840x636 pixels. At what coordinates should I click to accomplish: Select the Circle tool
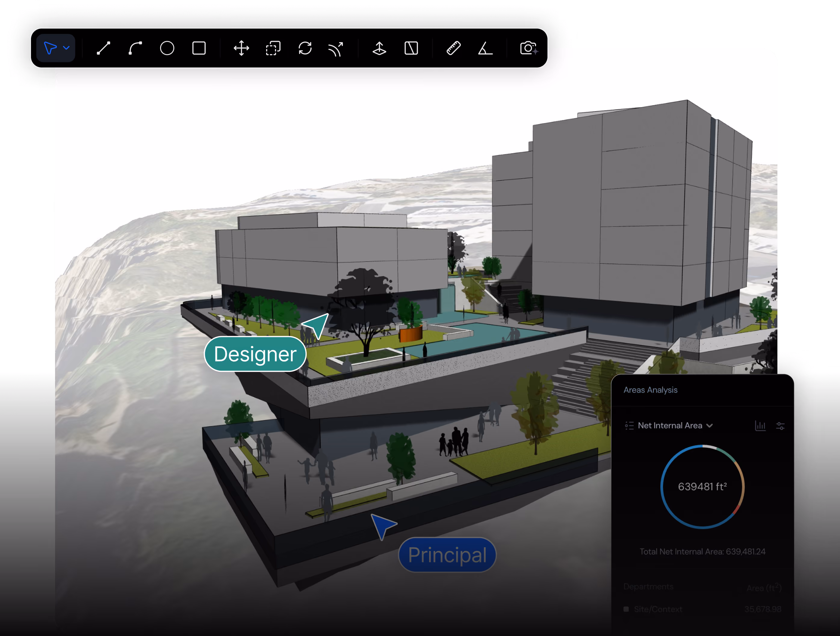(x=167, y=48)
